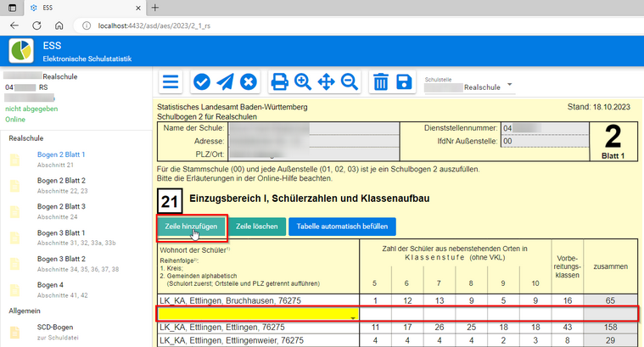Viewport: 644px width, 347px height.
Task: Open the Schulstelle dropdown
Action: click(x=510, y=85)
